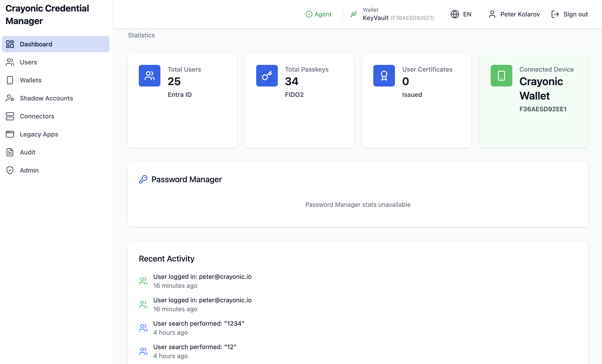Click the search "1234" activity entry
Viewport: 602px width, 364px height.
[x=198, y=323]
